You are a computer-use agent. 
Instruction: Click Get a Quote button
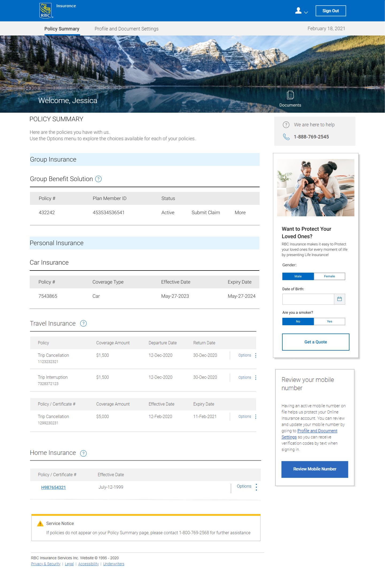(316, 342)
